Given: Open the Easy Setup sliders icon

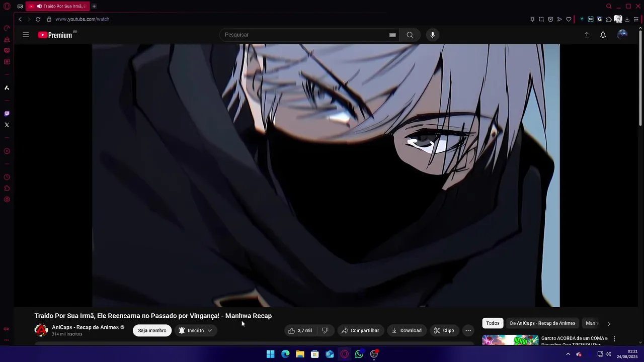Looking at the screenshot, I should point(636,19).
